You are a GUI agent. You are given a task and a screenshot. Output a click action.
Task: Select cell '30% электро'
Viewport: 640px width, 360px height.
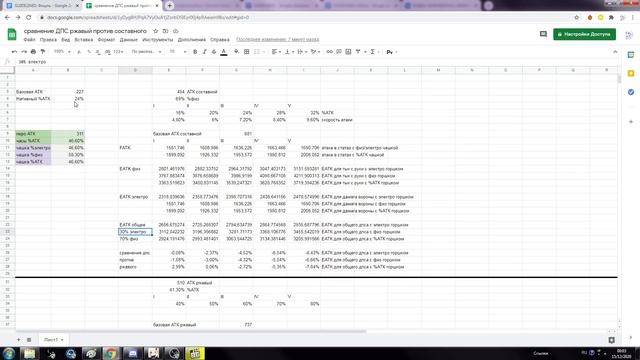tap(135, 232)
